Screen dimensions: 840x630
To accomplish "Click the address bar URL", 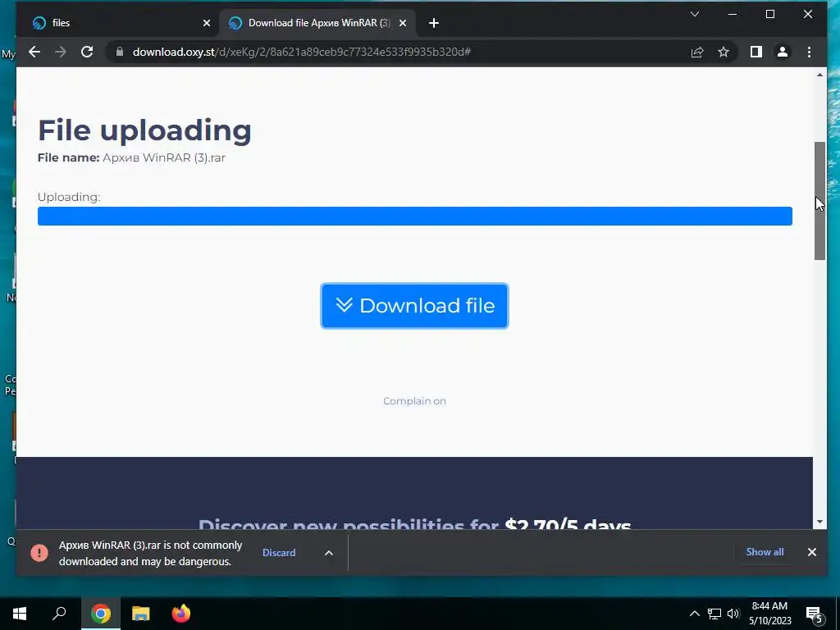I will 302,52.
